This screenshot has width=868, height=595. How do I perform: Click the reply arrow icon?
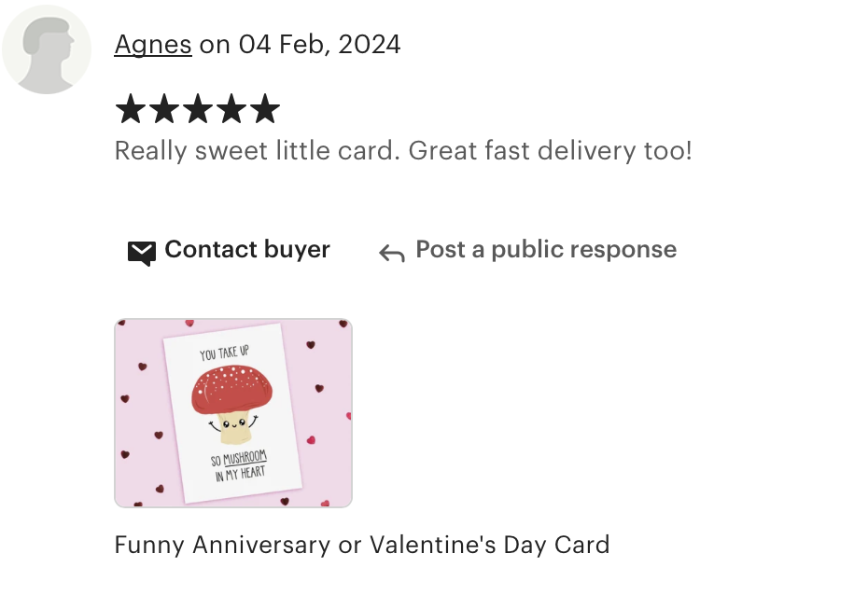(x=392, y=254)
